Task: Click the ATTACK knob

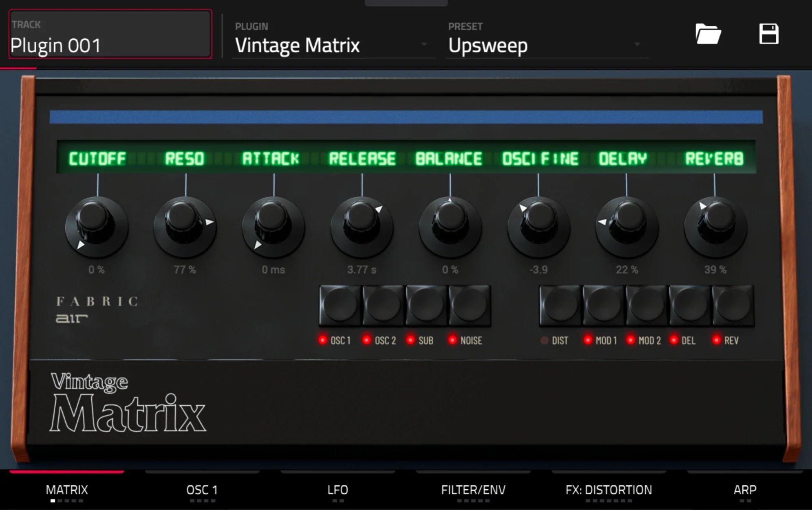Action: (273, 226)
